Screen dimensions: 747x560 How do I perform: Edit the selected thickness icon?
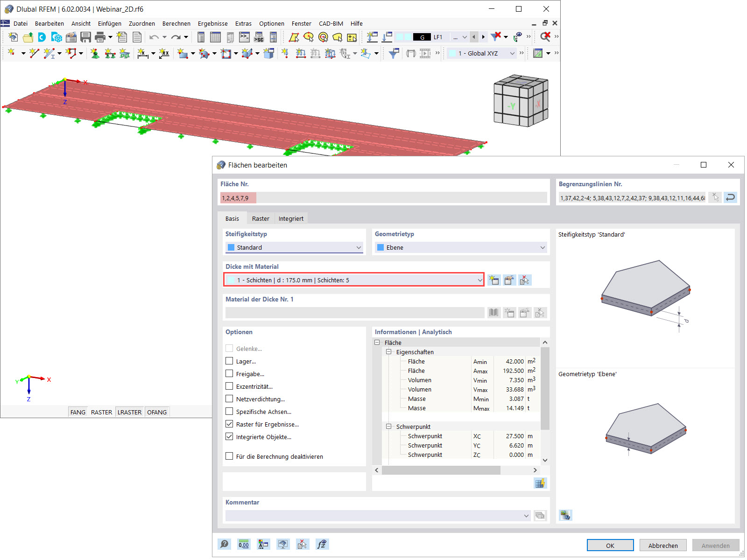point(509,280)
